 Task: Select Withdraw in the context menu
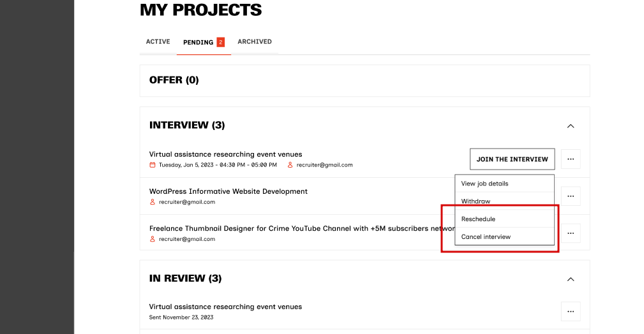[476, 201]
